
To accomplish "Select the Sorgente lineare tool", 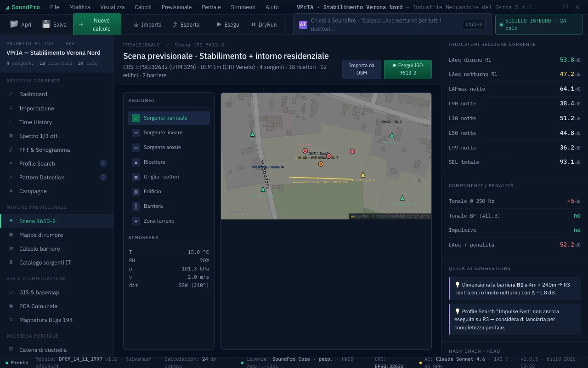I will click(169, 133).
